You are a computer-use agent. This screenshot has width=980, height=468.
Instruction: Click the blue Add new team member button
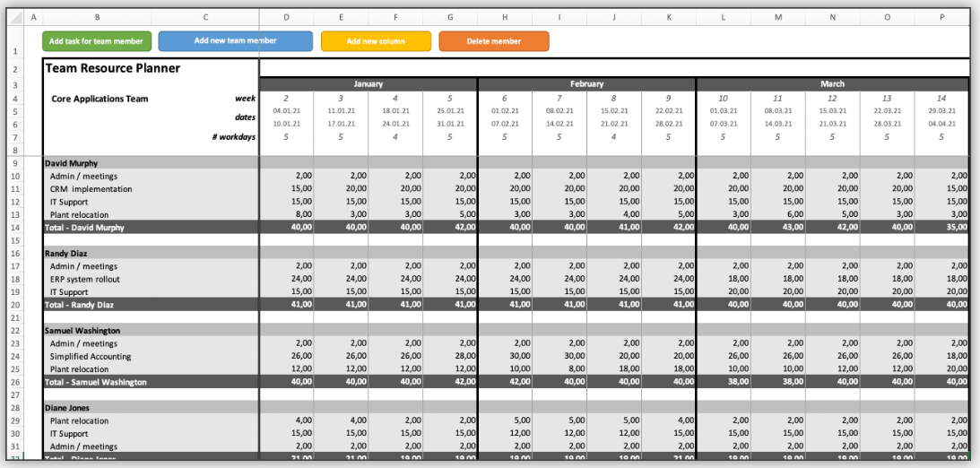click(236, 40)
